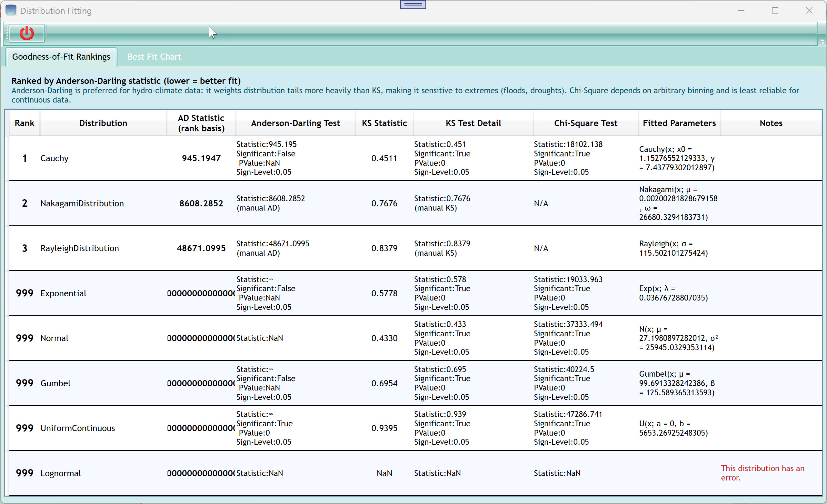Click AD statistic value 8608.2852
This screenshot has height=504, width=827.
coord(201,203)
